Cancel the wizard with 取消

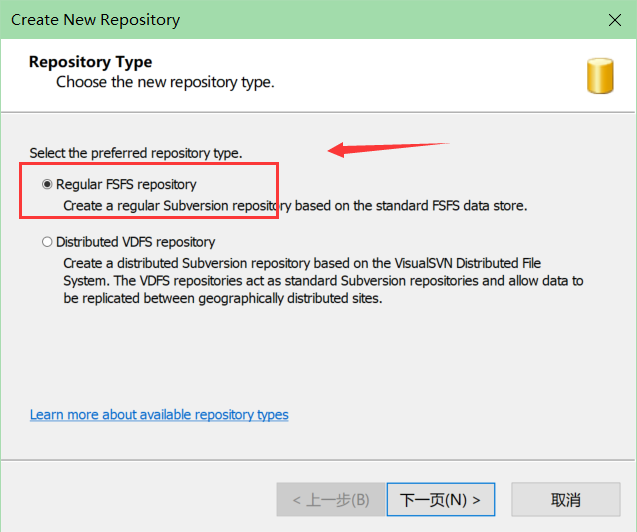pos(566,500)
